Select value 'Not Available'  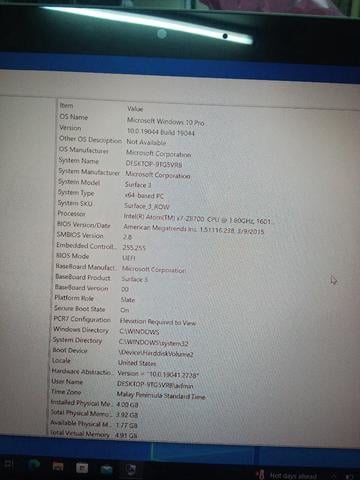(x=146, y=142)
